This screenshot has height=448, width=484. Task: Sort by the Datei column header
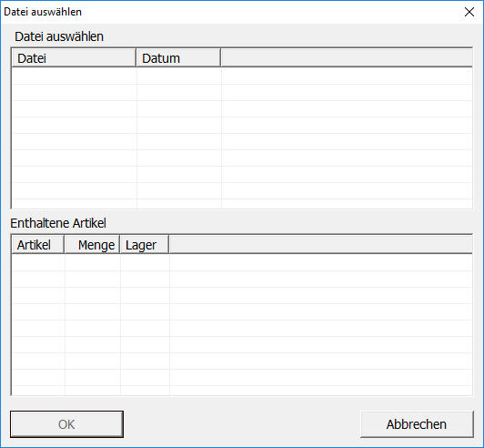74,57
